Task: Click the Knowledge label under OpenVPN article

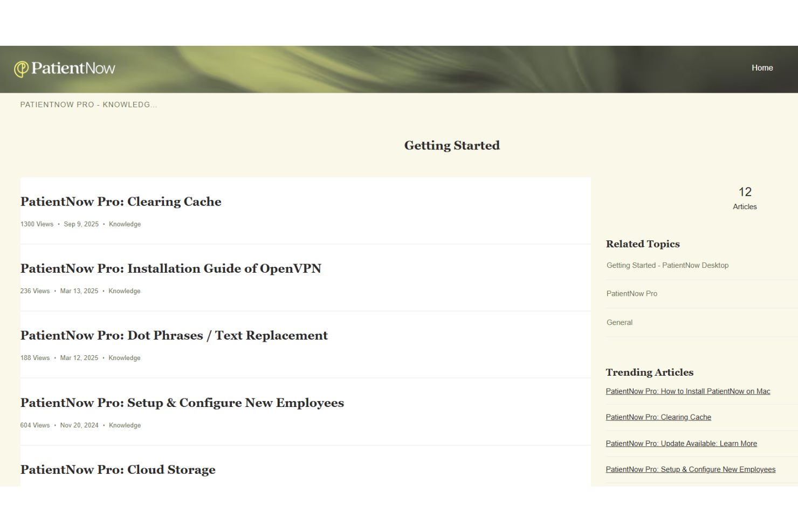Action: click(x=125, y=291)
